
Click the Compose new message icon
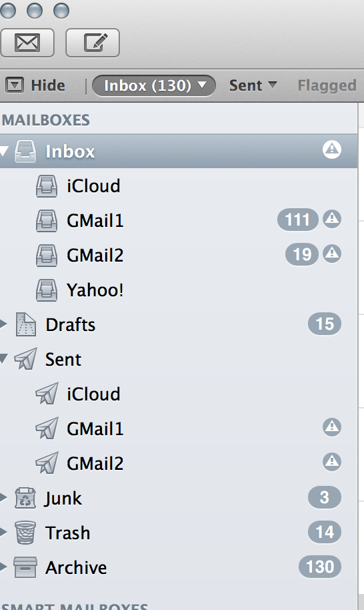(93, 43)
